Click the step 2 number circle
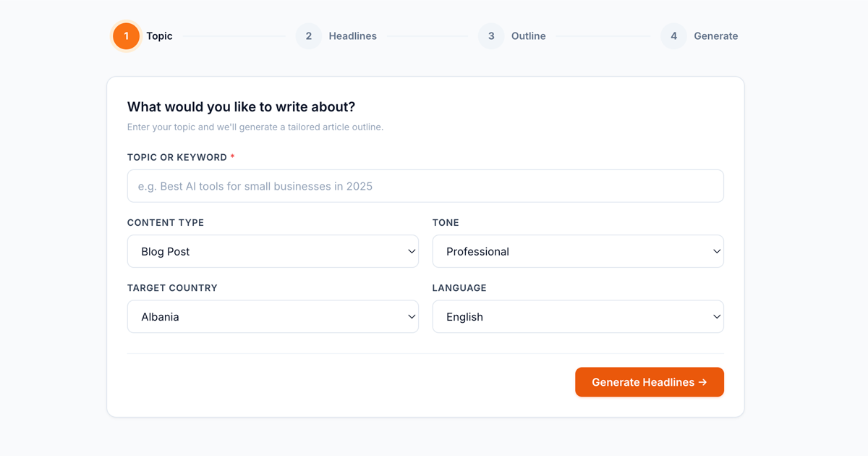 tap(308, 36)
